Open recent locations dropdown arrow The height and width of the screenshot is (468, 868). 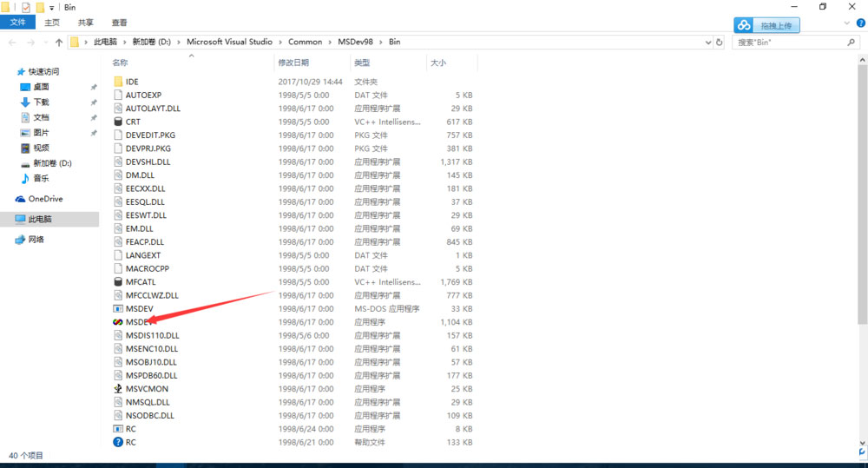pos(44,43)
